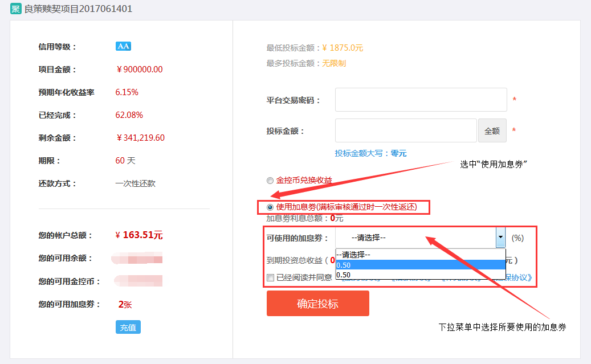The width and height of the screenshot is (591, 364).
Task: Click into the 投标金额 amount field
Action: point(405,130)
